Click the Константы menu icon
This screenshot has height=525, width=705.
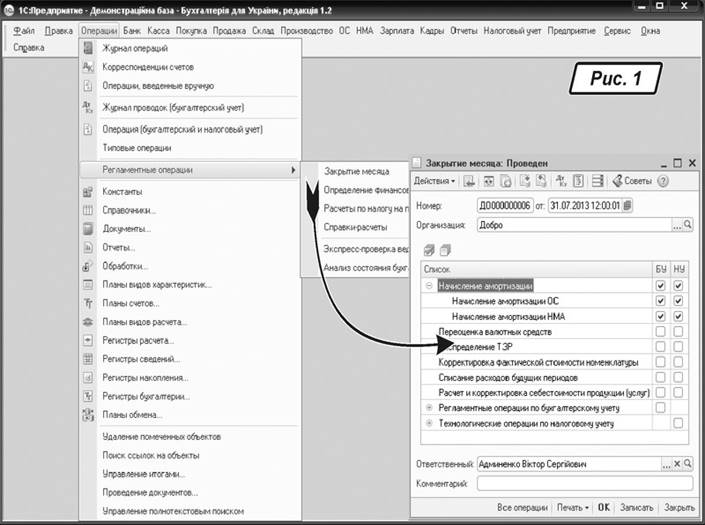click(x=88, y=191)
